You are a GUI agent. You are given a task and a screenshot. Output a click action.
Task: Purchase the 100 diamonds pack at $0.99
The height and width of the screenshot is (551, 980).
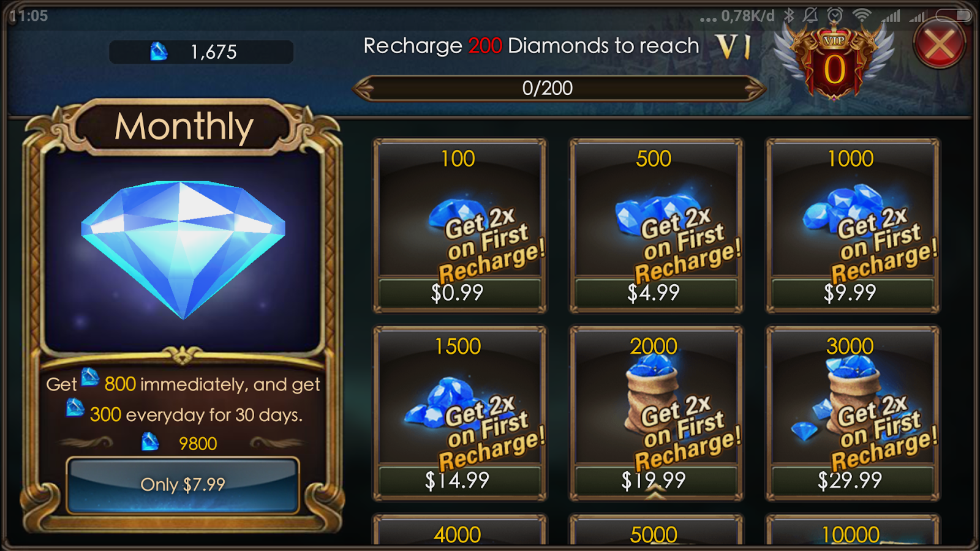coord(459,226)
